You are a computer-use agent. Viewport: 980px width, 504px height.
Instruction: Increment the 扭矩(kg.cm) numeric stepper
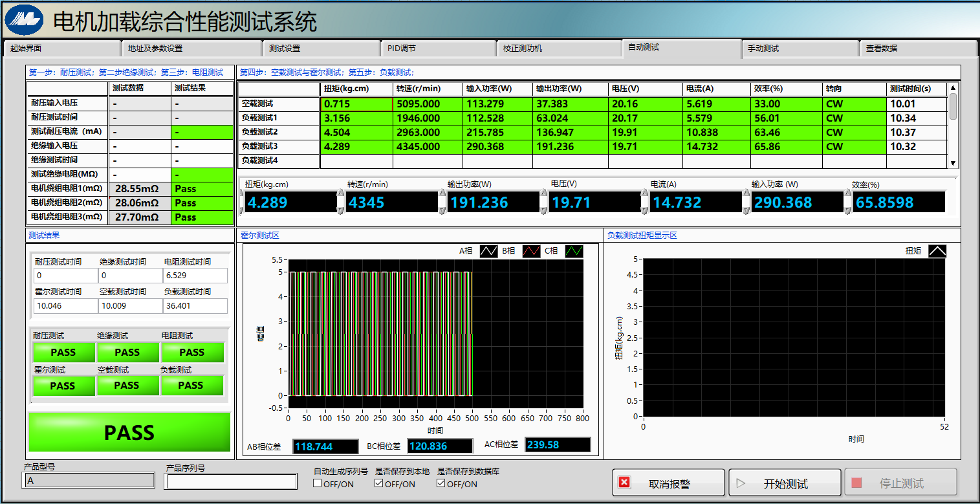pos(242,194)
